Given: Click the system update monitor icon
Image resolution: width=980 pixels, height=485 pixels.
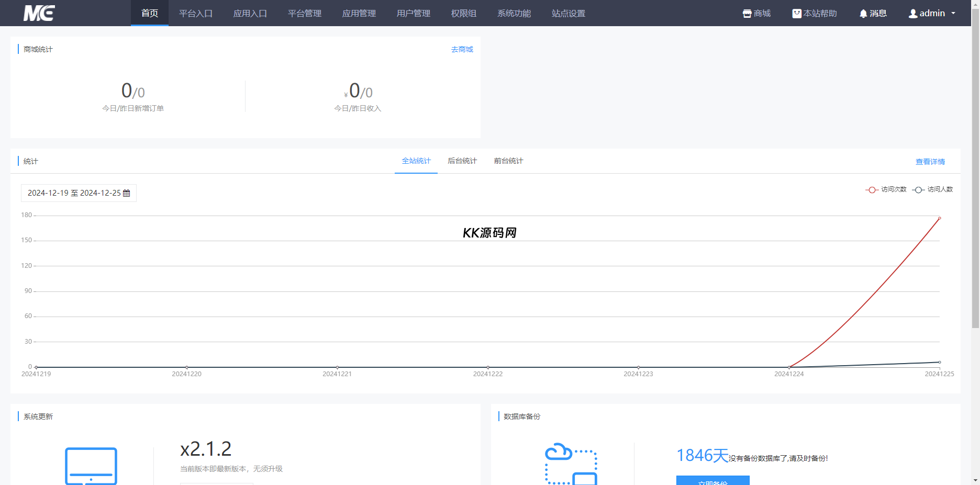Looking at the screenshot, I should tap(91, 466).
